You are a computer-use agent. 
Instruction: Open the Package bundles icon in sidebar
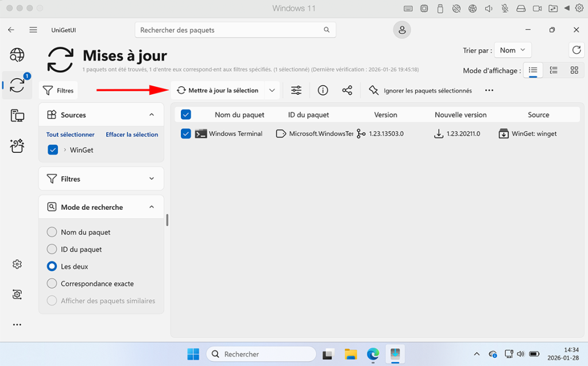pyautogui.click(x=17, y=146)
